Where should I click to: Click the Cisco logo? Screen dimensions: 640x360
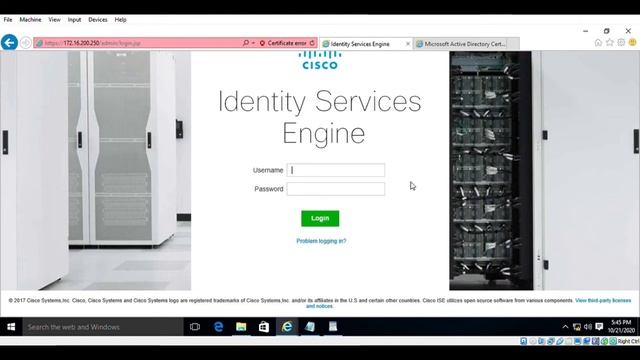point(320,61)
